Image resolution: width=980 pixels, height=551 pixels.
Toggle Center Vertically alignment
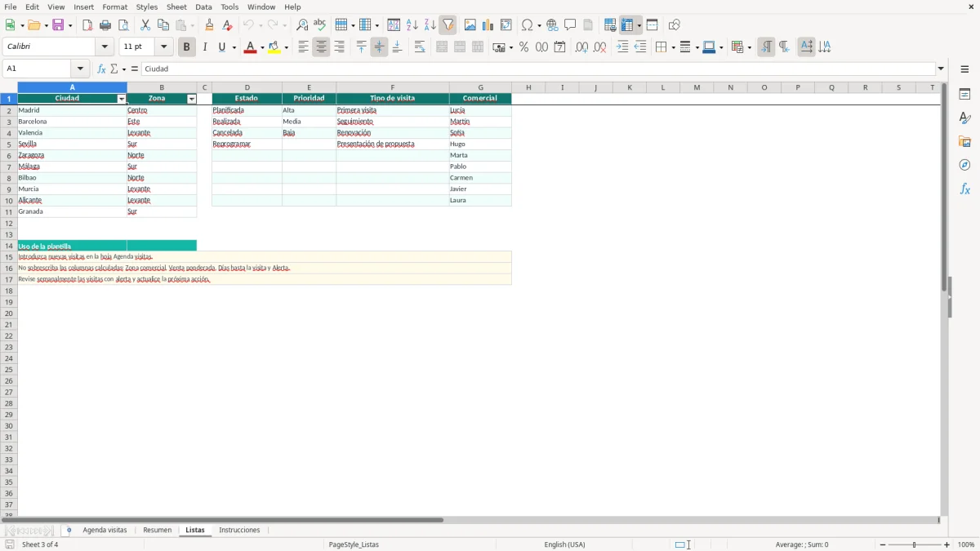(379, 47)
